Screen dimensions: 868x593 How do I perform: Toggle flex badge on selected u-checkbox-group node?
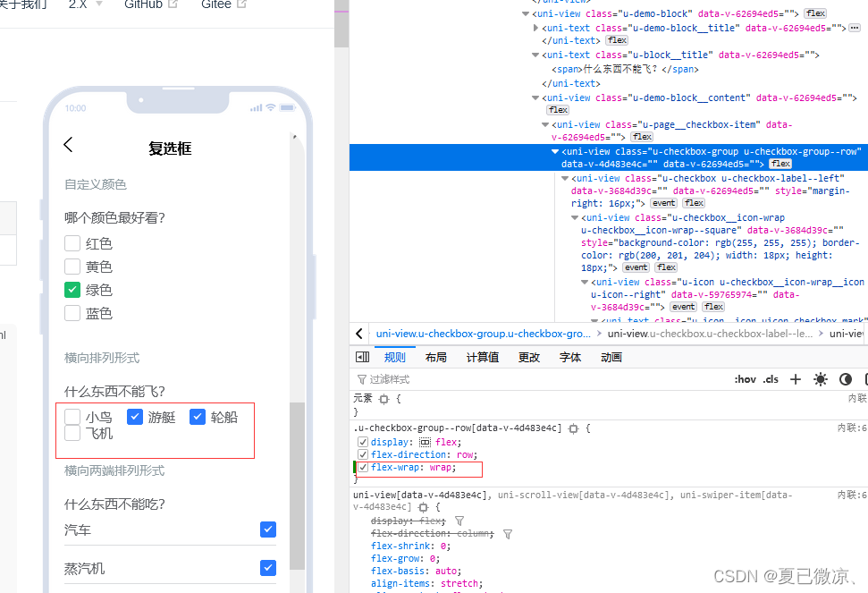coord(780,164)
